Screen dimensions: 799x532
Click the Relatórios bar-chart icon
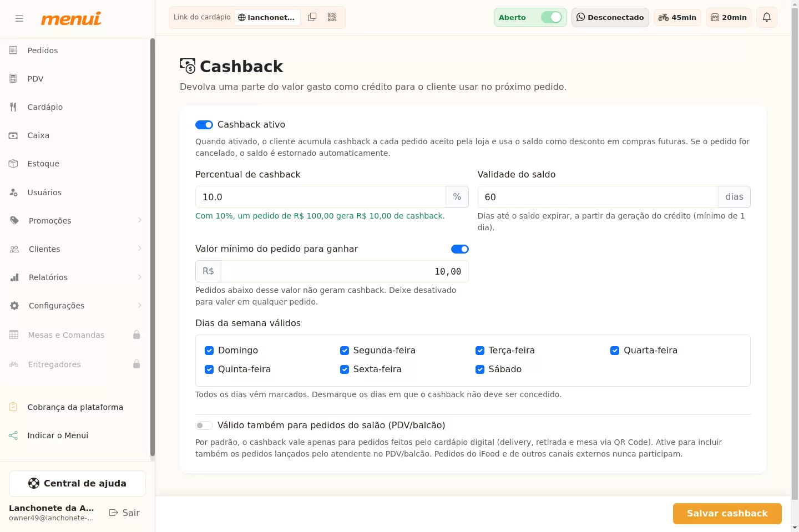(14, 277)
